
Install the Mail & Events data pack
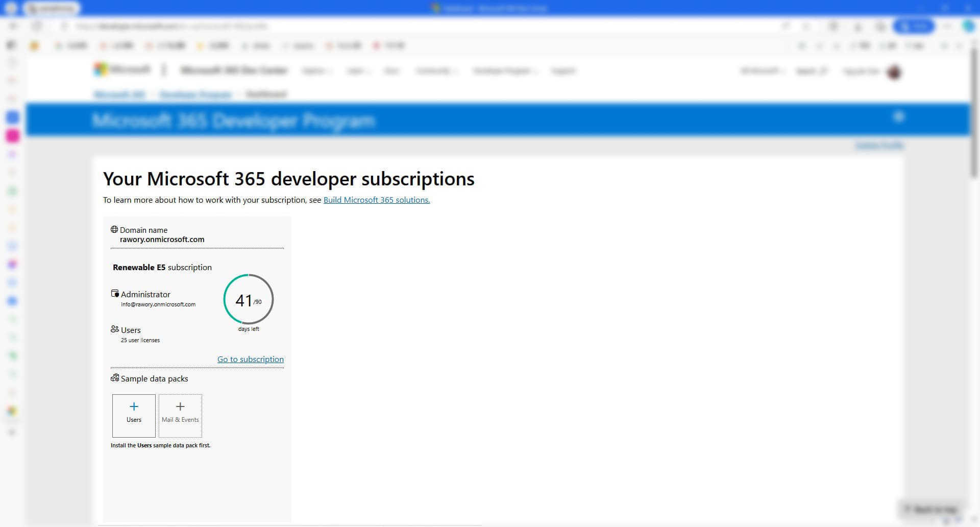click(180, 416)
